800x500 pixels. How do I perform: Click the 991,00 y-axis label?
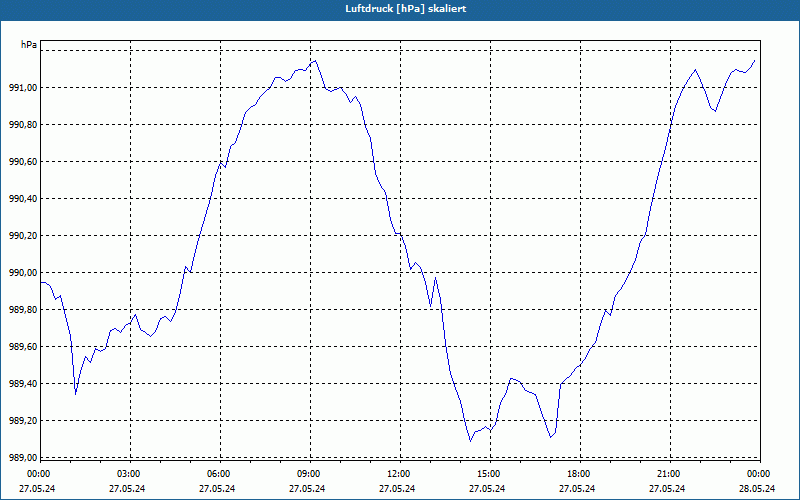[23, 88]
